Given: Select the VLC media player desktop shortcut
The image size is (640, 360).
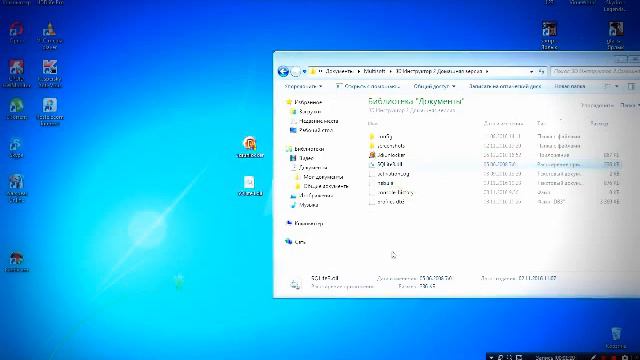Looking at the screenshot, I should pos(50,36).
